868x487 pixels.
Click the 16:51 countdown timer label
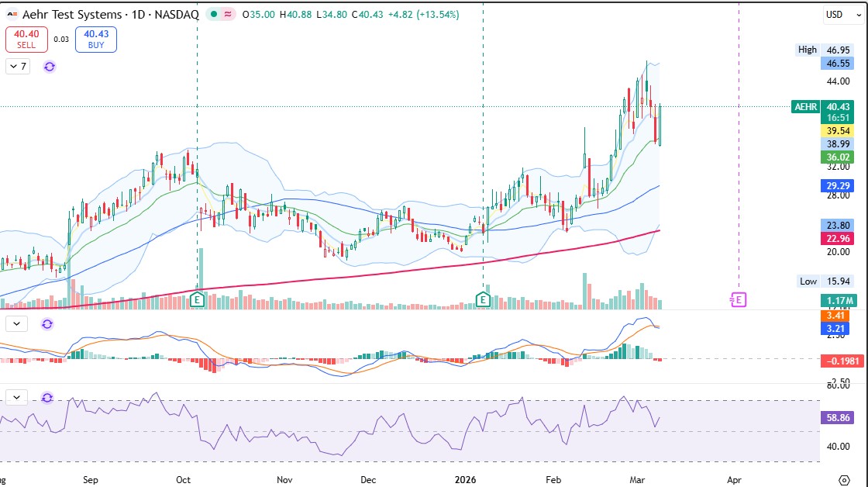click(x=838, y=117)
